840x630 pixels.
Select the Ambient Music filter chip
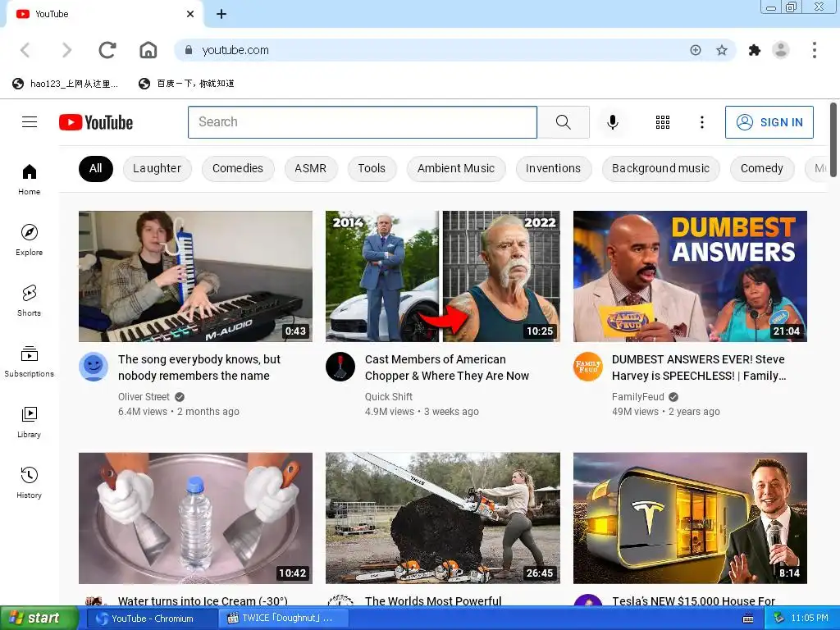(456, 169)
